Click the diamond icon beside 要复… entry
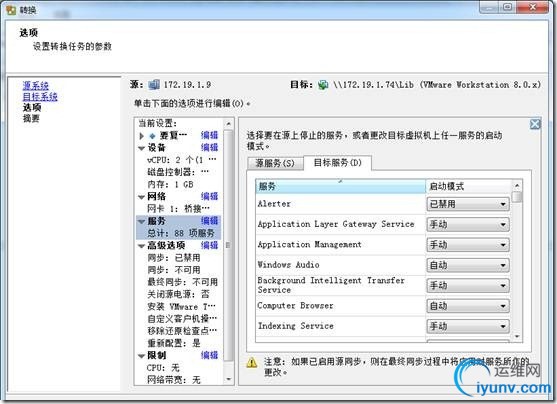This screenshot has height=404, width=557. [x=152, y=136]
